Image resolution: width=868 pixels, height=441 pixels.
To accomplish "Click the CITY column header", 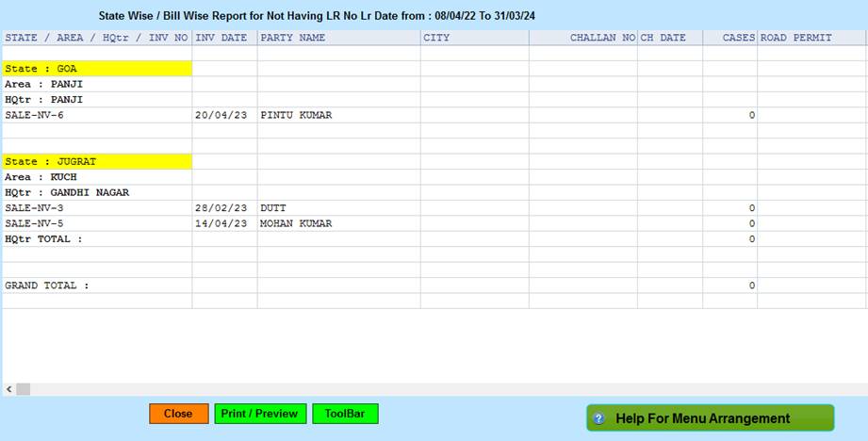I will (436, 38).
